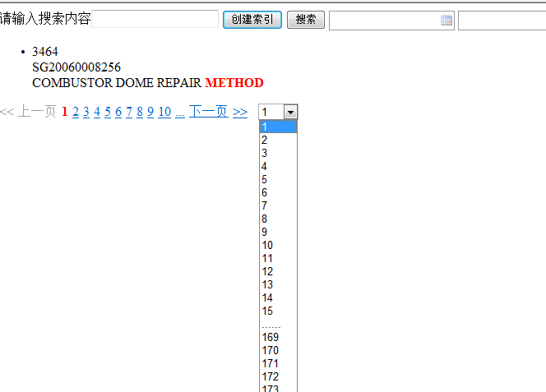Viewport: 546px width, 392px height.
Task: Go to page 5 link
Action: 108,112
